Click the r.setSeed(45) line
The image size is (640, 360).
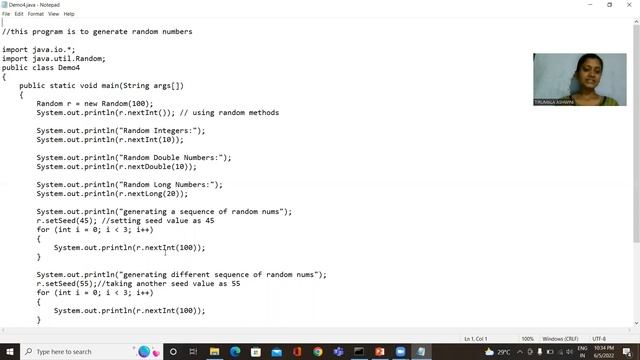point(125,220)
